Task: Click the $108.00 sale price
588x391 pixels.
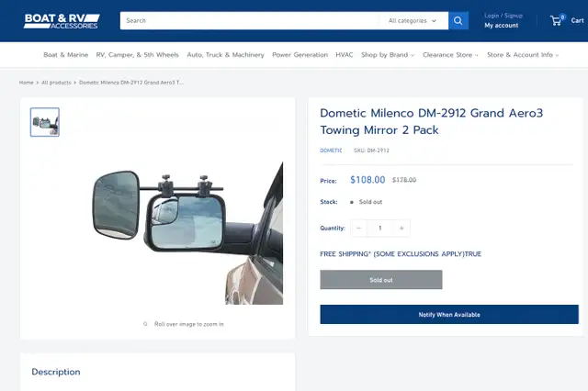Action: (x=367, y=180)
